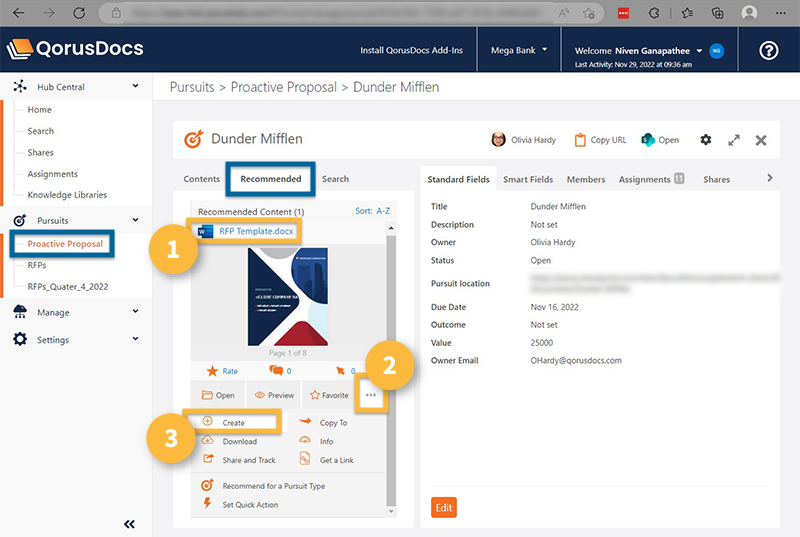800x537 pixels.
Task: Click the recommended content scrollbar
Action: 391,371
